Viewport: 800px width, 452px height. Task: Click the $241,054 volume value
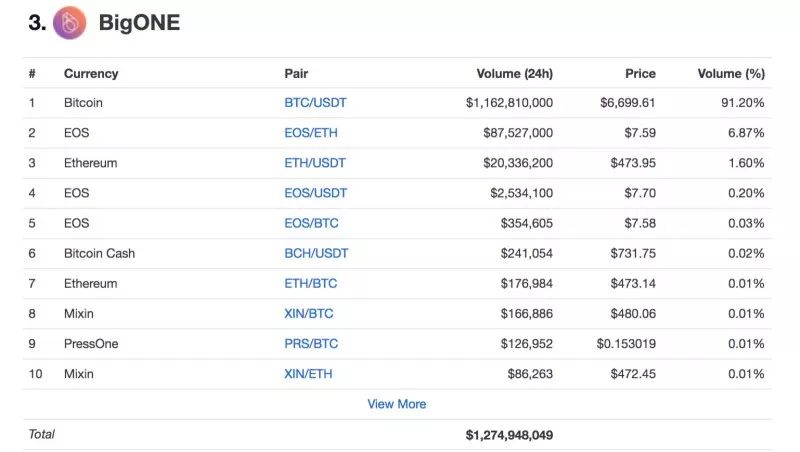[x=527, y=253]
